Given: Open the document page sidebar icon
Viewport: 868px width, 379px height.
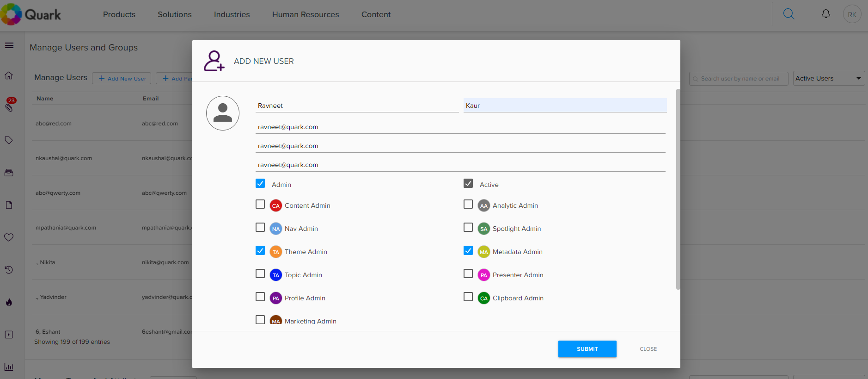Looking at the screenshot, I should (x=9, y=205).
